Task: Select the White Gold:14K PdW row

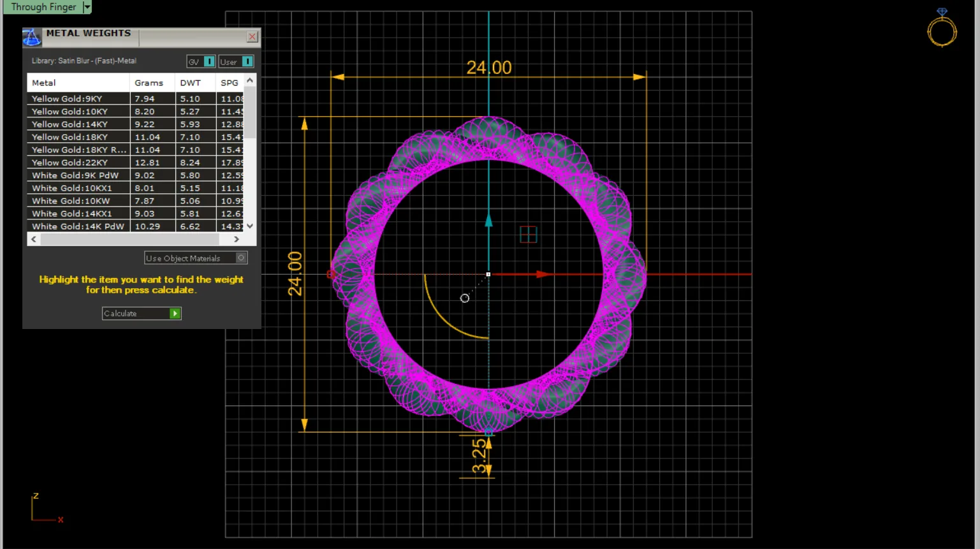Action: [x=135, y=226]
